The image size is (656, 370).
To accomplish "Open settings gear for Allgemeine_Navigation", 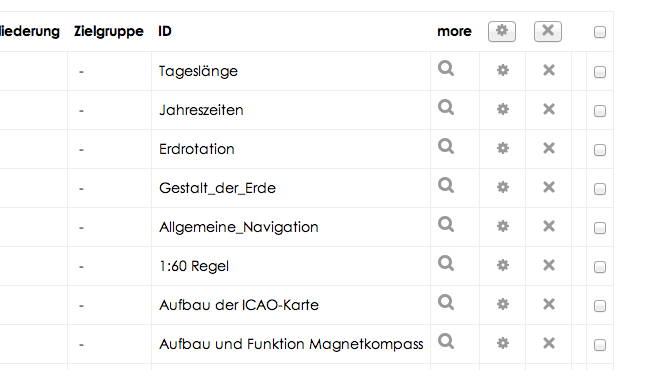I will click(502, 226).
